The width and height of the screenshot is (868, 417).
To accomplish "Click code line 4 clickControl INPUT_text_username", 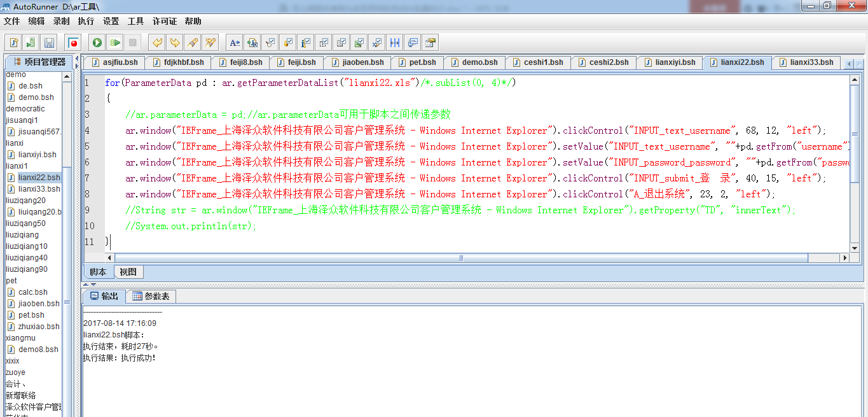I will [x=476, y=131].
